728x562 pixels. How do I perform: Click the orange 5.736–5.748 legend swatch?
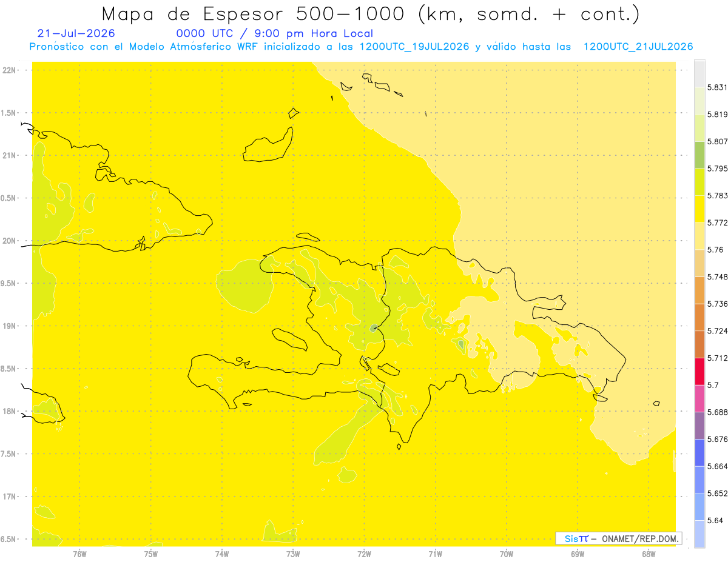(699, 290)
